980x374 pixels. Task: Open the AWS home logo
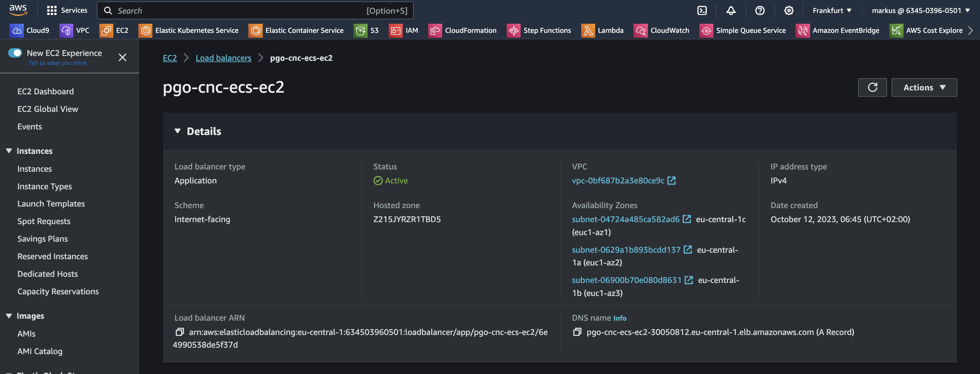pos(18,10)
